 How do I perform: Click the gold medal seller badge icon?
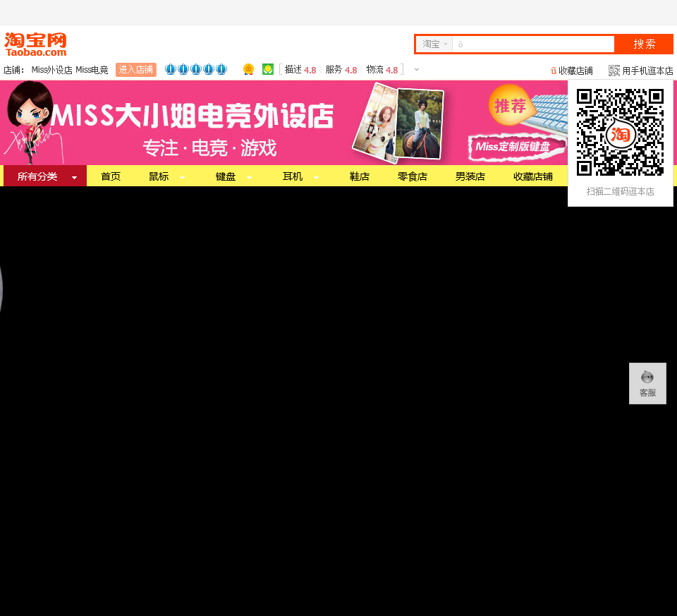248,69
